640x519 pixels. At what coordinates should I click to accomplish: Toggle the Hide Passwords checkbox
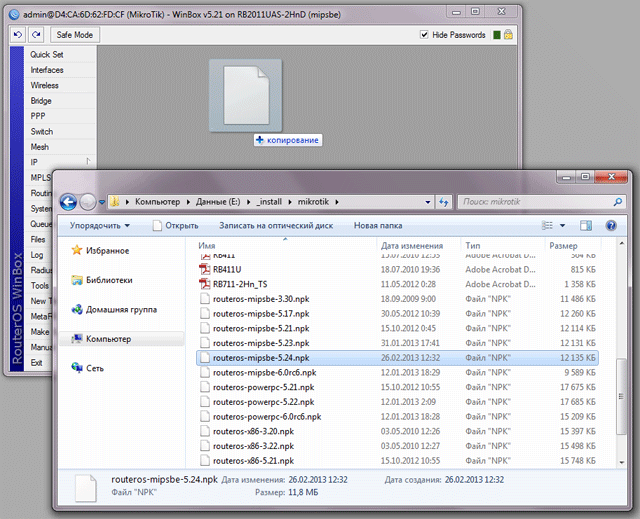click(x=424, y=35)
